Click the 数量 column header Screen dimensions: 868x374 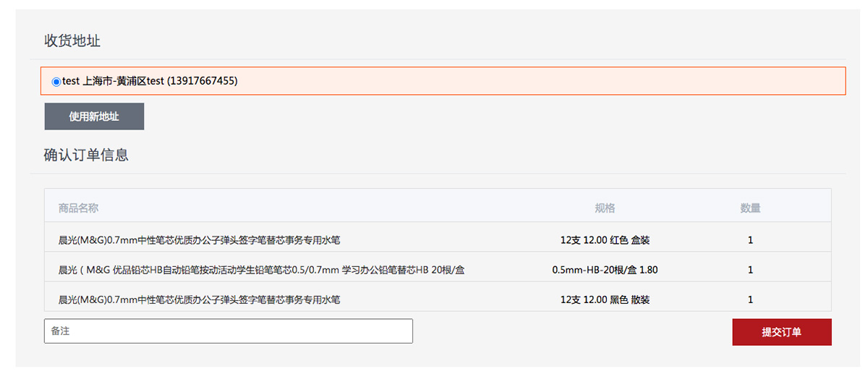(x=750, y=208)
